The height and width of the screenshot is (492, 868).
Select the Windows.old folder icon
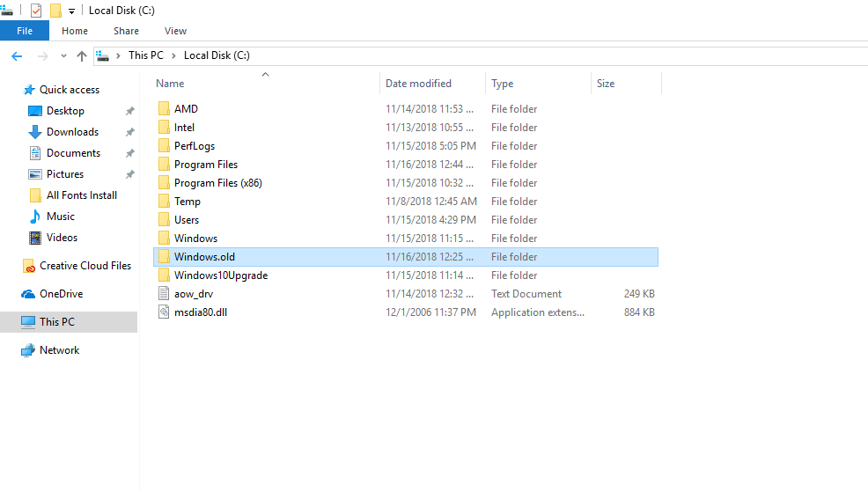click(x=164, y=256)
